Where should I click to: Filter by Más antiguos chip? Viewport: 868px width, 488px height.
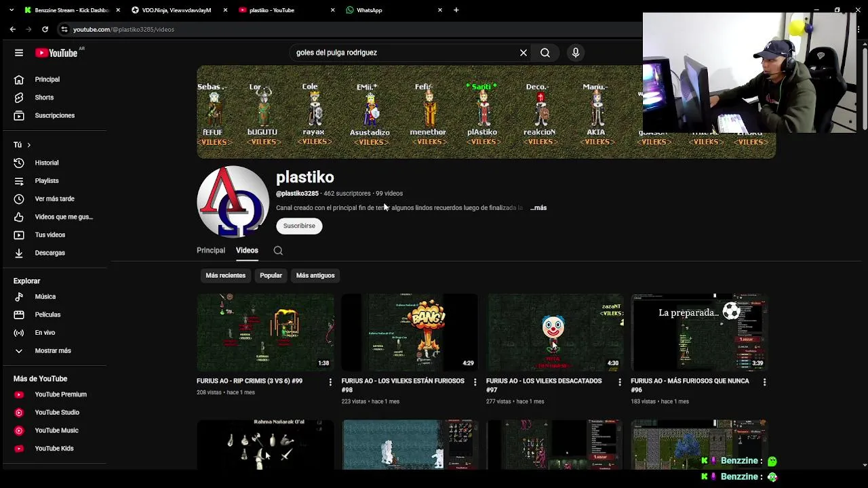[x=315, y=275]
